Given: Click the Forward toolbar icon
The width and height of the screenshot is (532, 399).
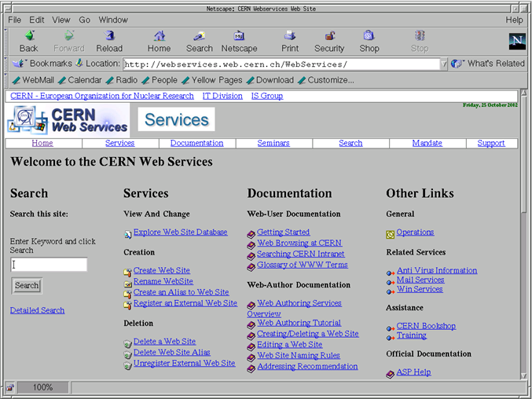Looking at the screenshot, I should click(69, 35).
